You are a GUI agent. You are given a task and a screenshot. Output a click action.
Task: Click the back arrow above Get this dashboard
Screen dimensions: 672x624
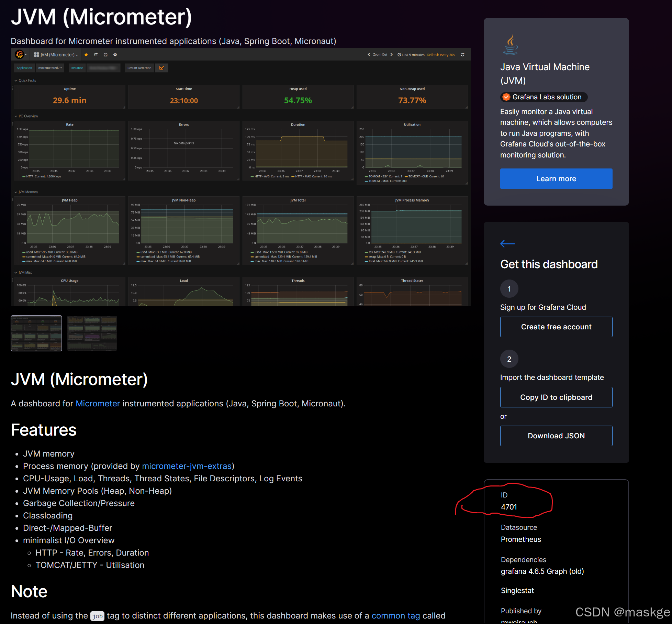507,244
